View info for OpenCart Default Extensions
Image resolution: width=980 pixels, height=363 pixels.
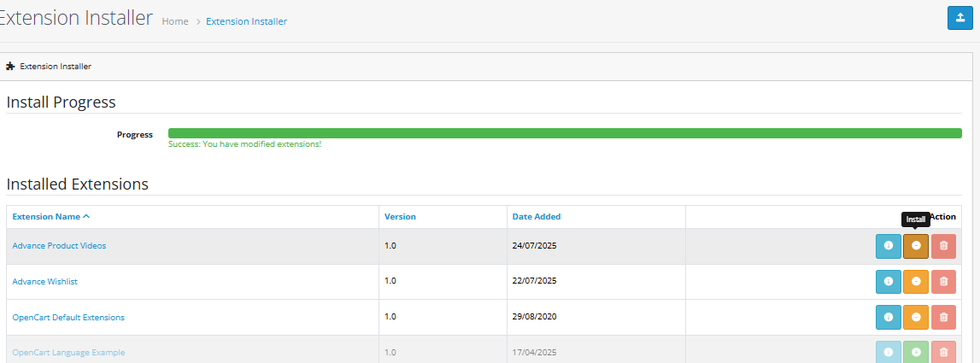(x=889, y=317)
